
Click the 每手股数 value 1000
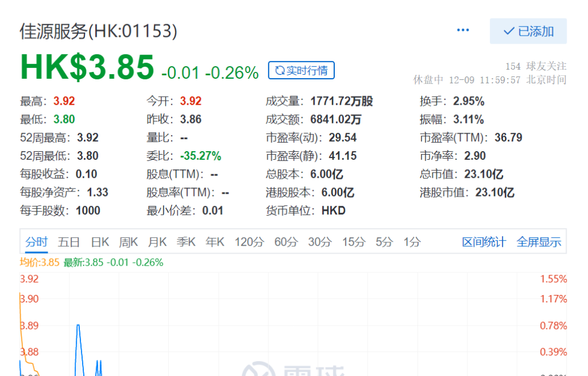[88, 211]
